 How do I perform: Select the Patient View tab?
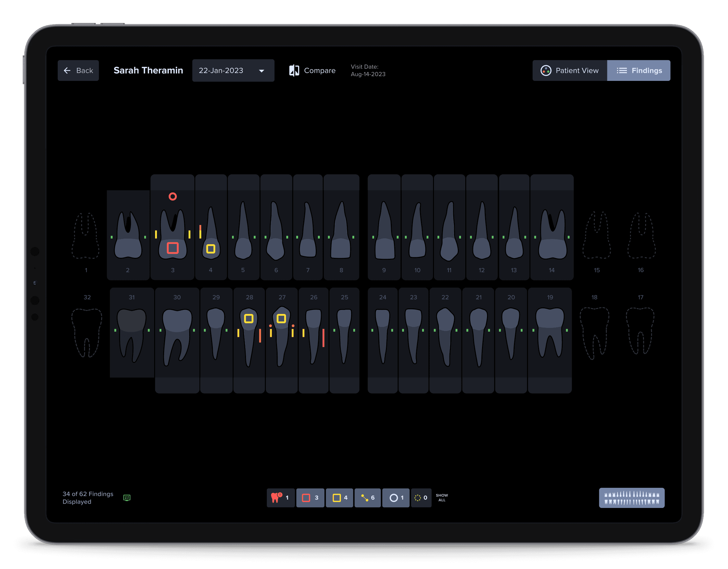click(x=569, y=70)
